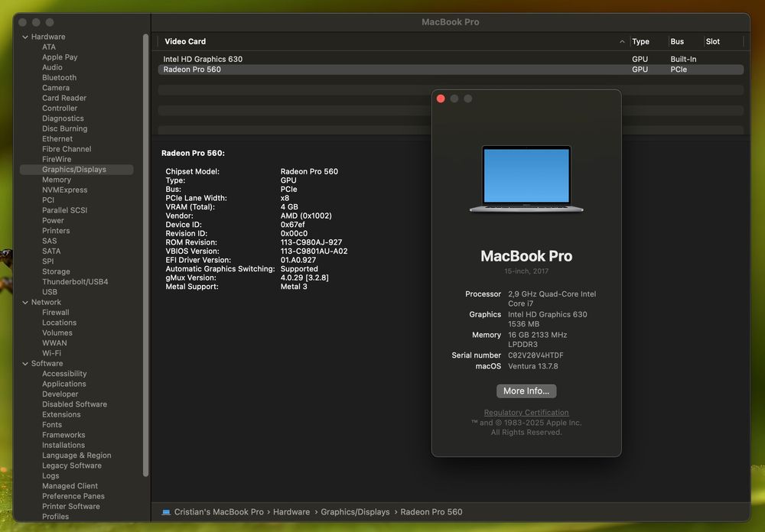
Task: Select Locations under Network
Action: coord(59,323)
